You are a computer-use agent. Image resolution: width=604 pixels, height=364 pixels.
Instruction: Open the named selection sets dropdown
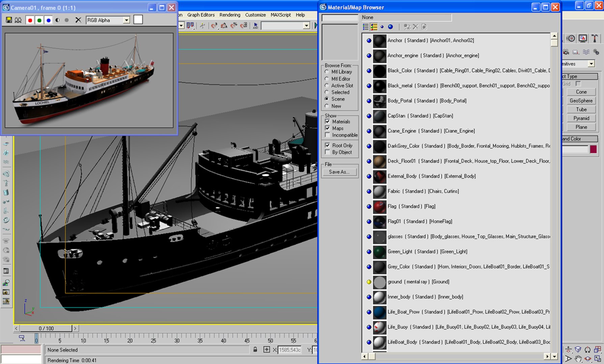(306, 25)
